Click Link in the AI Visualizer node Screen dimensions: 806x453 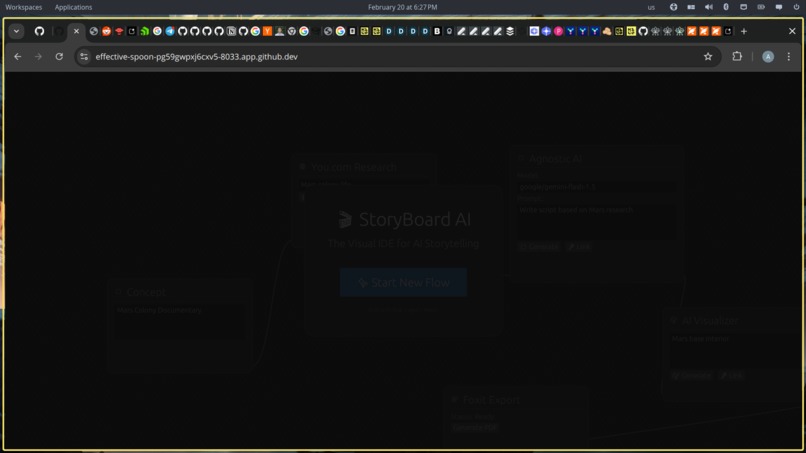(x=732, y=375)
